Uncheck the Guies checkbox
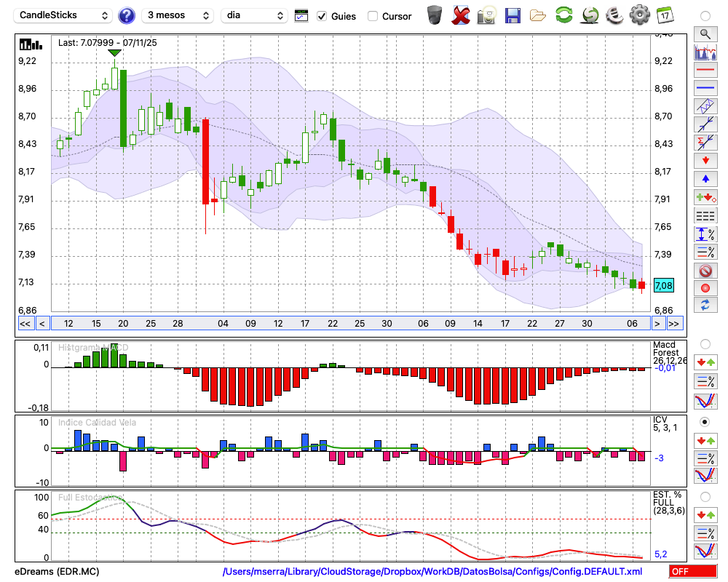Viewport: 728px width, 582px height. (322, 16)
